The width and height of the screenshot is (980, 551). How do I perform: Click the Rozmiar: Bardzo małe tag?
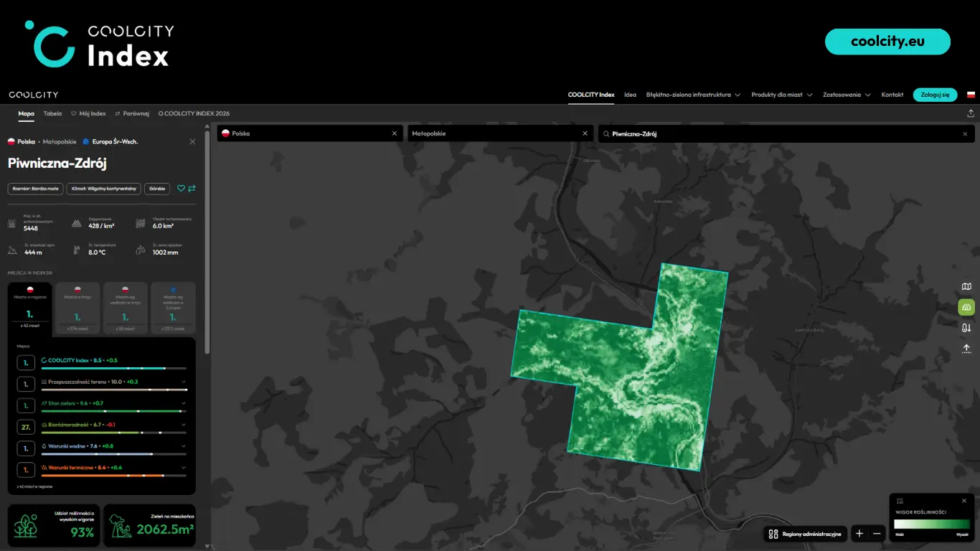[35, 189]
